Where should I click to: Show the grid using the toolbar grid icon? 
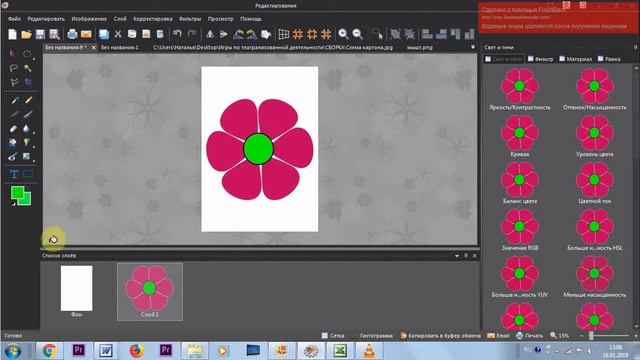[x=284, y=34]
